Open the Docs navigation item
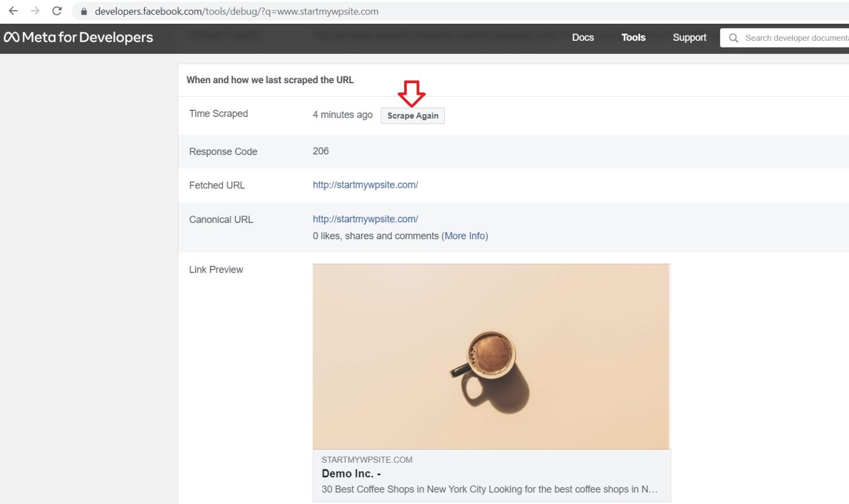 click(583, 37)
